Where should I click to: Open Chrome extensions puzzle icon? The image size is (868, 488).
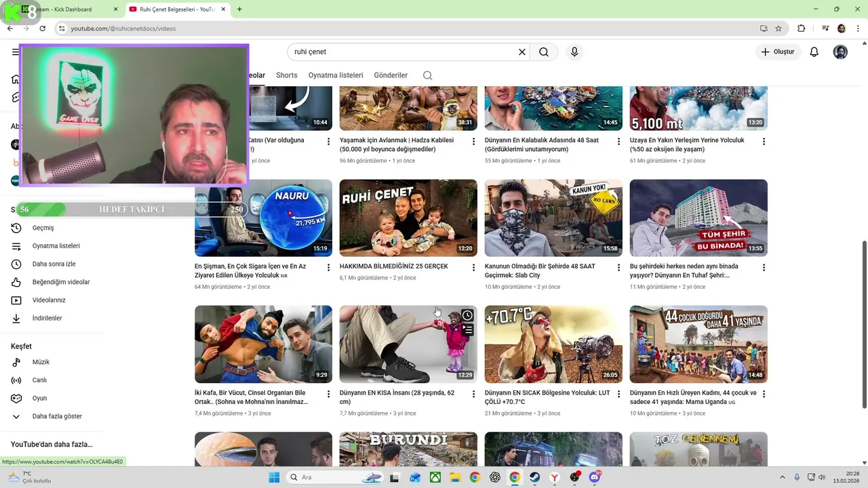click(x=802, y=28)
